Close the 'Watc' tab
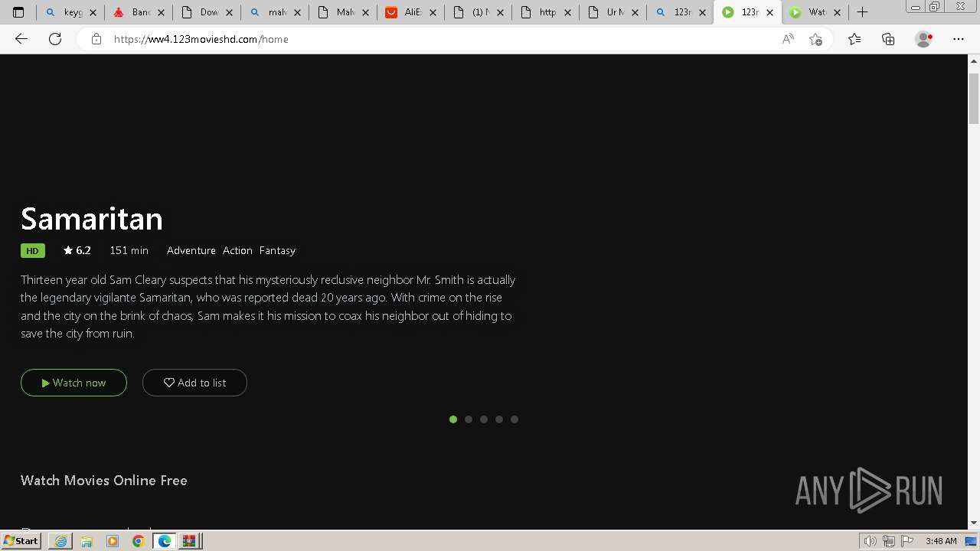 coord(838,13)
